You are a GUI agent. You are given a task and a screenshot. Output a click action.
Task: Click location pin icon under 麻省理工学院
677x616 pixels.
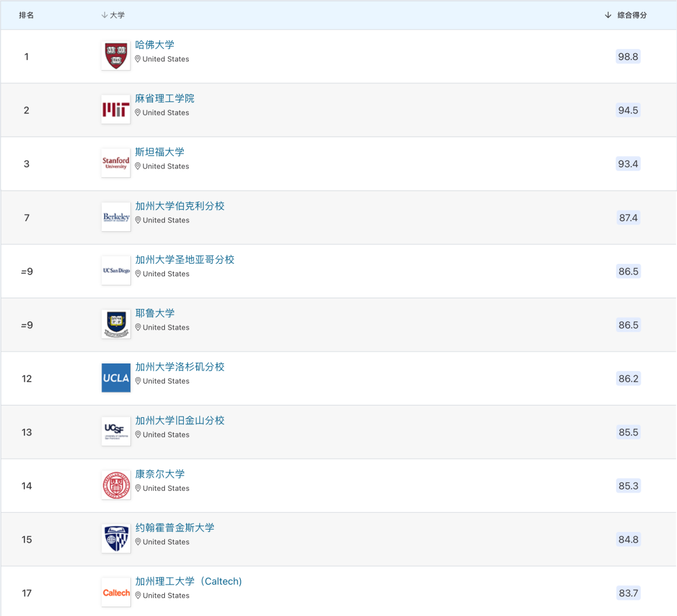pos(138,113)
